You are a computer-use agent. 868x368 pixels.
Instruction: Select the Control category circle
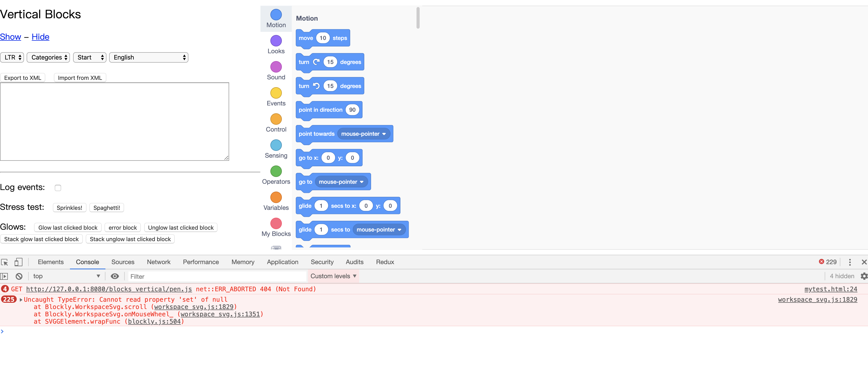(276, 119)
